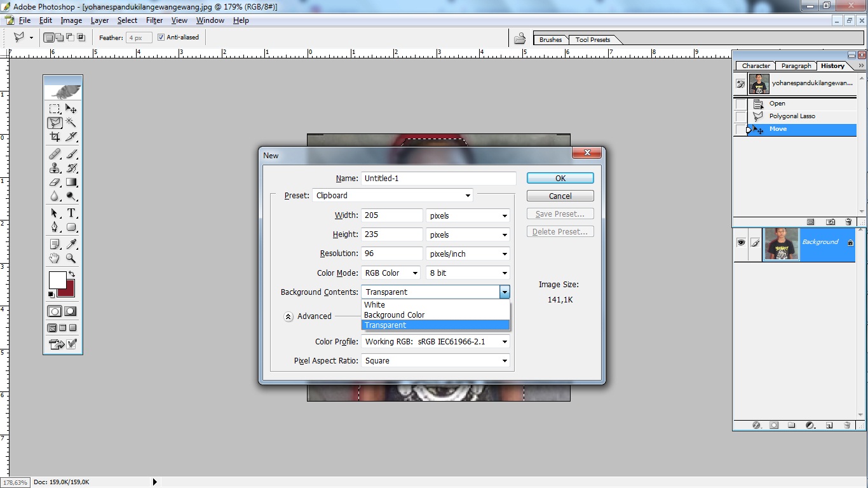Viewport: 868px width, 488px height.
Task: Enable Edit in Quick Mask mode
Action: point(71,311)
